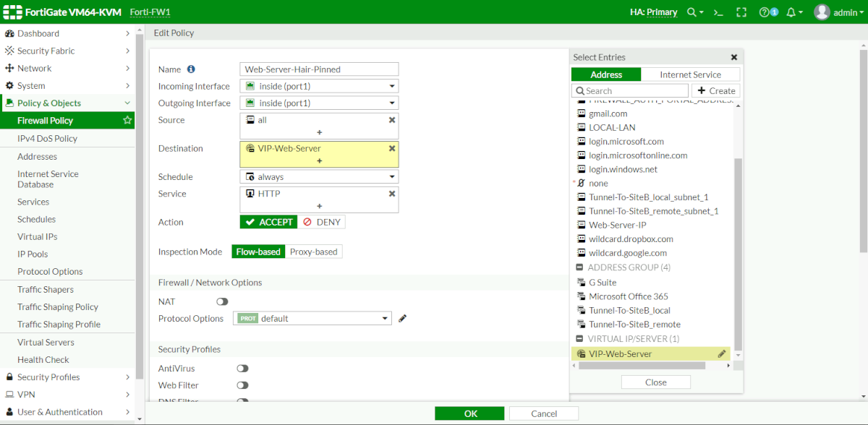This screenshot has width=868, height=425.
Task: Enable the AntiVirus toggle
Action: click(242, 369)
